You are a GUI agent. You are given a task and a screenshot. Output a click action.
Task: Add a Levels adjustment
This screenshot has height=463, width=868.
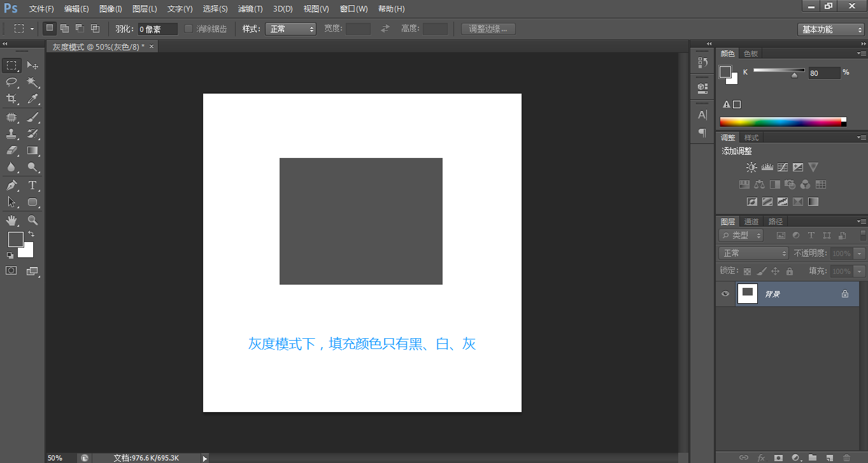[x=767, y=167]
